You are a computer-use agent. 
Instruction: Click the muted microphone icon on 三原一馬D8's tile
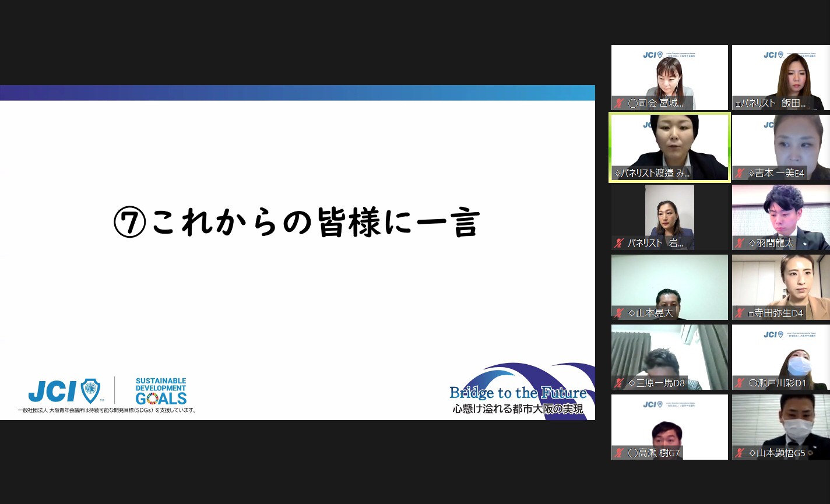pyautogui.click(x=619, y=383)
